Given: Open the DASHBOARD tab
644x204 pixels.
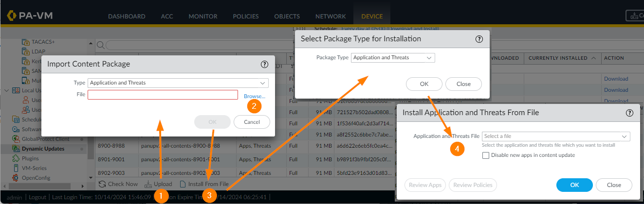Looking at the screenshot, I should [x=127, y=16].
